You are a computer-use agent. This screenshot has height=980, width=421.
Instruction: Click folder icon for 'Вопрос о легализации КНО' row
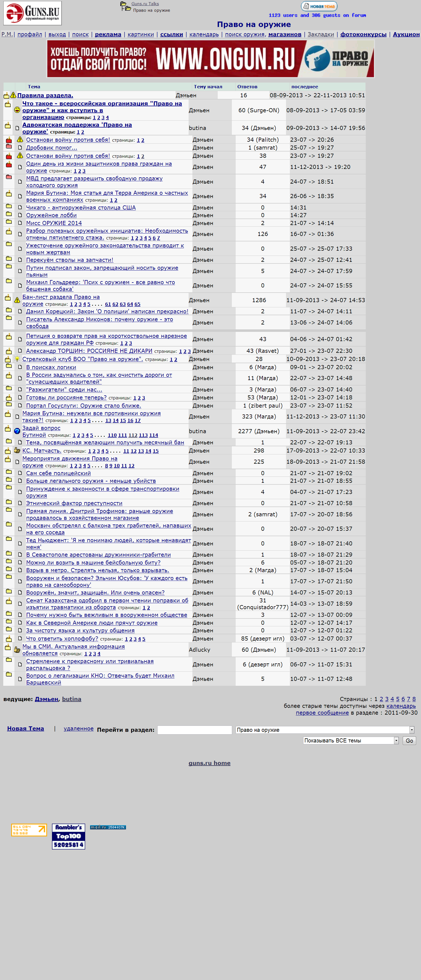(x=9, y=675)
